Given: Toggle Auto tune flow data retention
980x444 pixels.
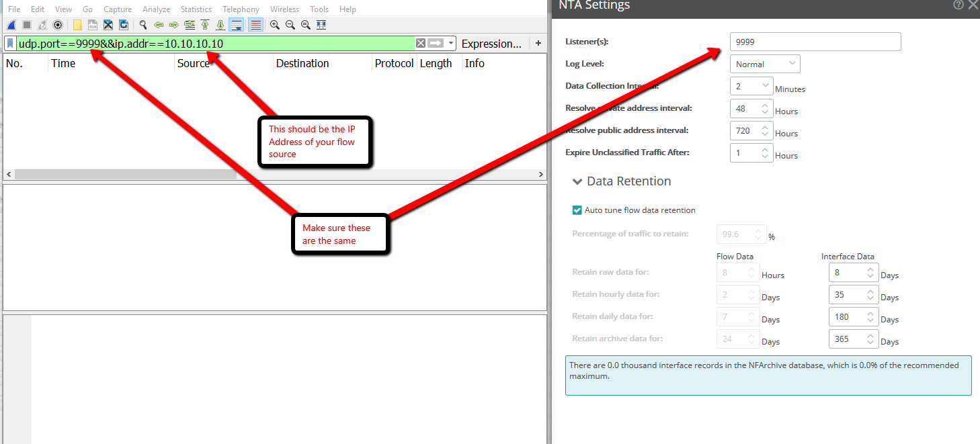Looking at the screenshot, I should coord(577,210).
